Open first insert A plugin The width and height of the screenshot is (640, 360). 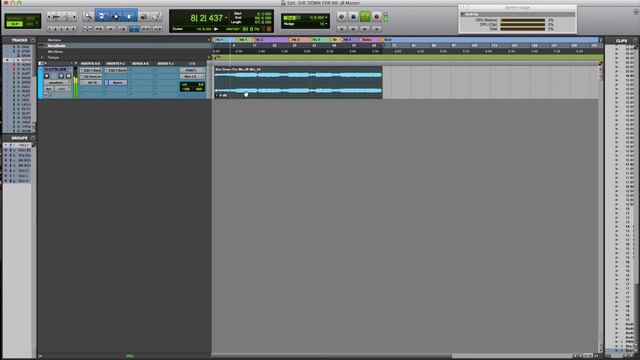93,70
